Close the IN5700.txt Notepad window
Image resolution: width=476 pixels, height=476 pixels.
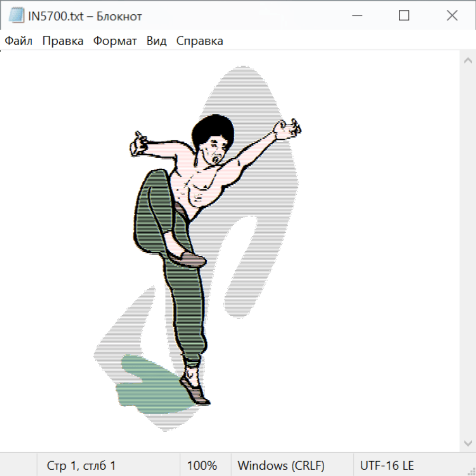point(452,16)
